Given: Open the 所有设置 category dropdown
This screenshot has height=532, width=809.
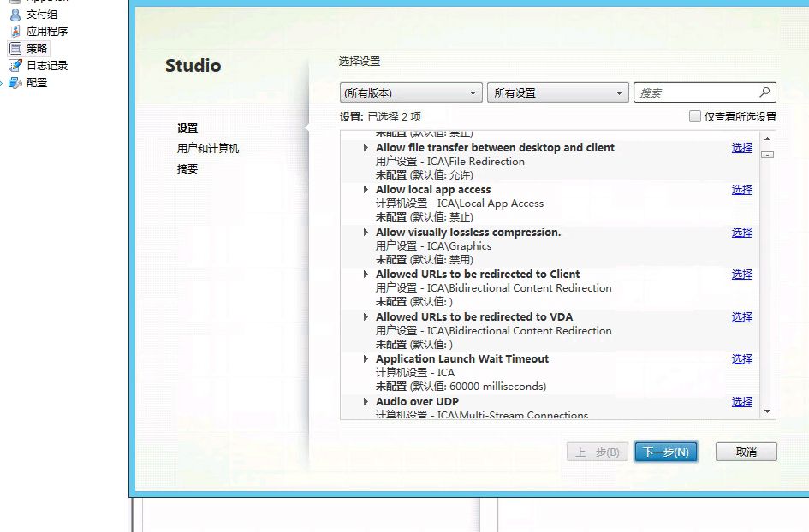Looking at the screenshot, I should 558,93.
